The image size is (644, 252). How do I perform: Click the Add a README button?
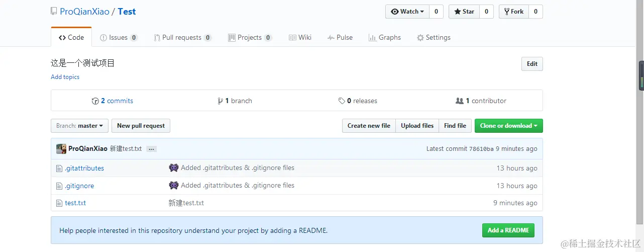coord(508,230)
